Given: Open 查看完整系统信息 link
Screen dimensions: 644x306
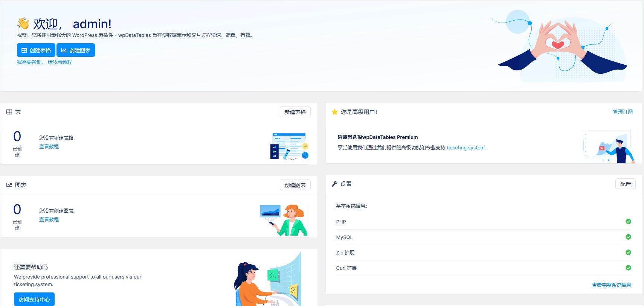Looking at the screenshot, I should click(611, 285).
